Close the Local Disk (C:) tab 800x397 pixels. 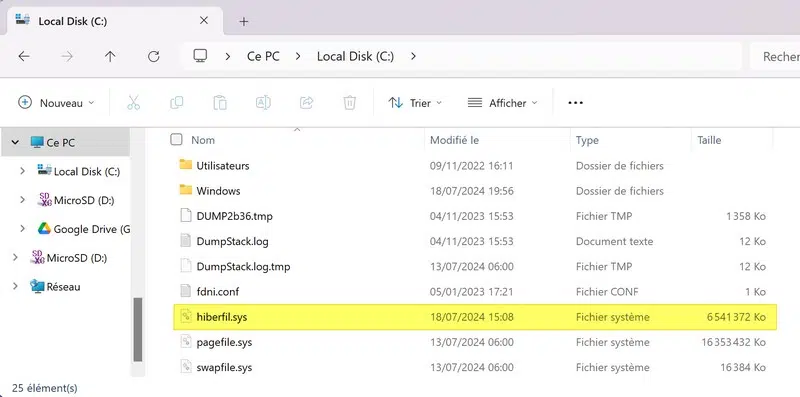click(x=204, y=21)
